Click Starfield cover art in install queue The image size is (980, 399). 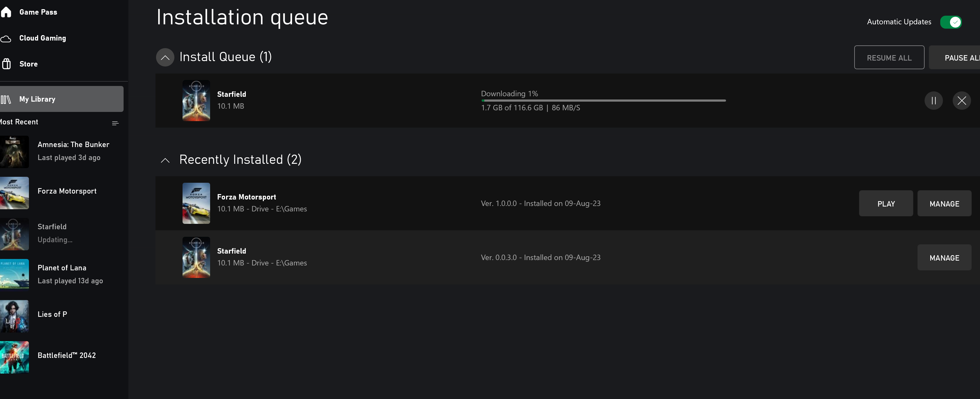pos(196,101)
